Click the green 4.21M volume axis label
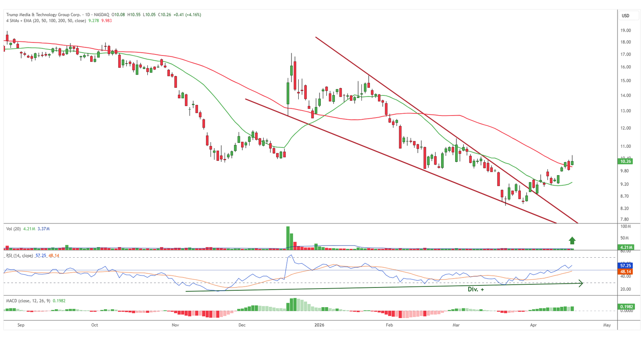Screen dimensions: 644x337 pyautogui.click(x=627, y=248)
